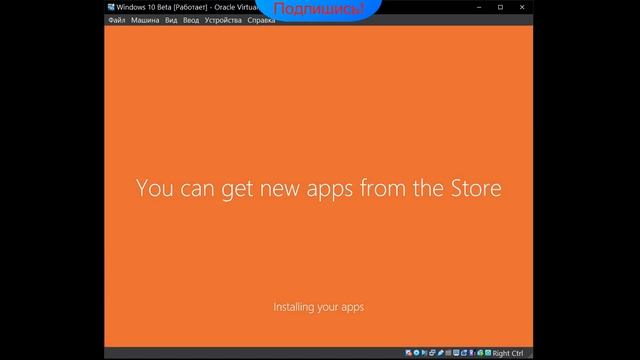The height and width of the screenshot is (360, 640).
Task: Click the keyboard capture indicator icon
Action: [x=488, y=353]
